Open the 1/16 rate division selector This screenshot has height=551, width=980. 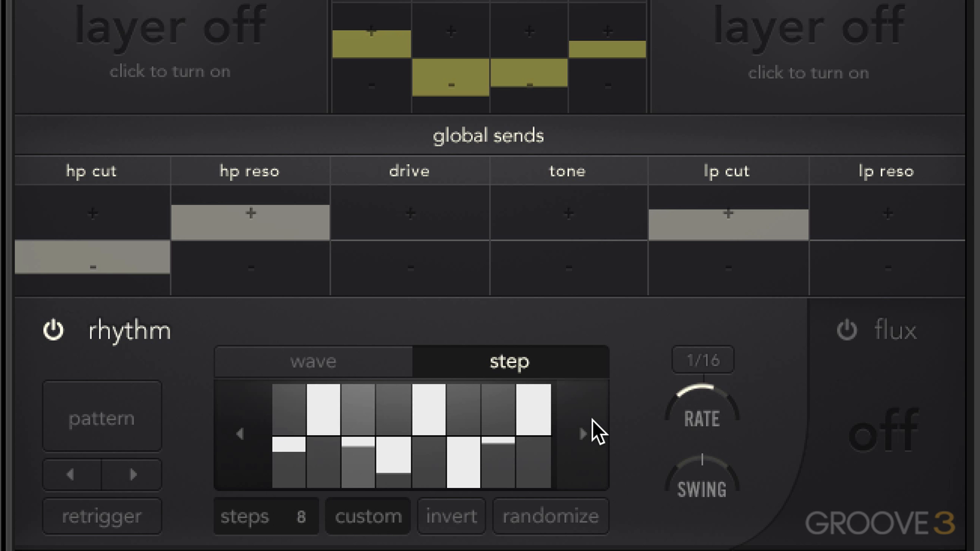[x=703, y=360]
